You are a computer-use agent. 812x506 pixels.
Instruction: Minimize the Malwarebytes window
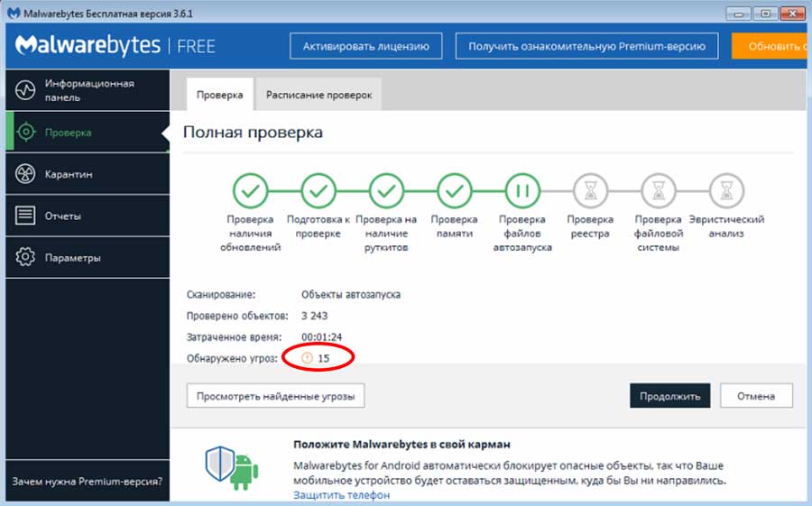pos(738,14)
